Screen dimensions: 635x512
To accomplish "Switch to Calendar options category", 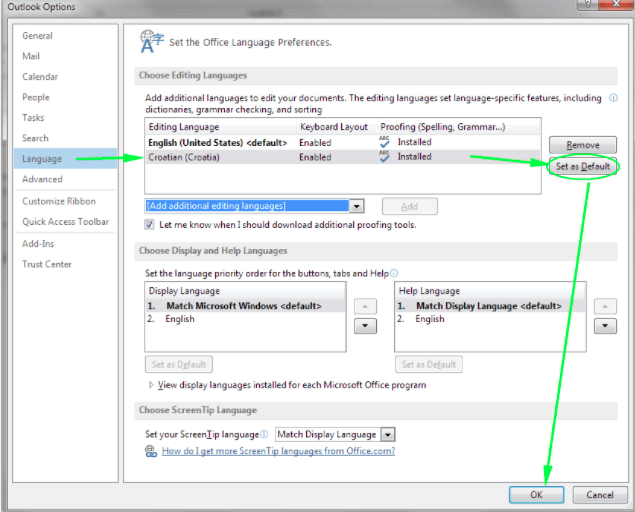I will (x=40, y=77).
